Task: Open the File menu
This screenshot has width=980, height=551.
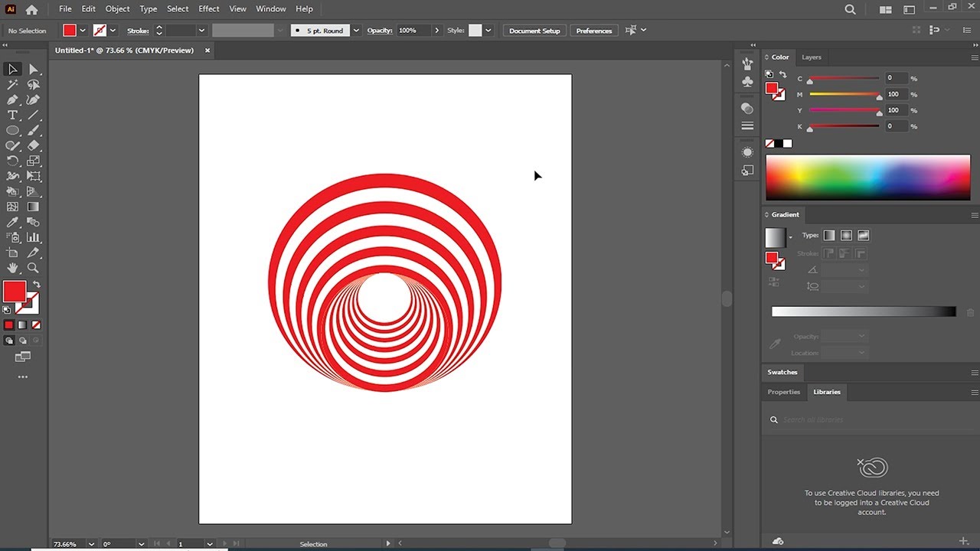Action: pyautogui.click(x=65, y=9)
